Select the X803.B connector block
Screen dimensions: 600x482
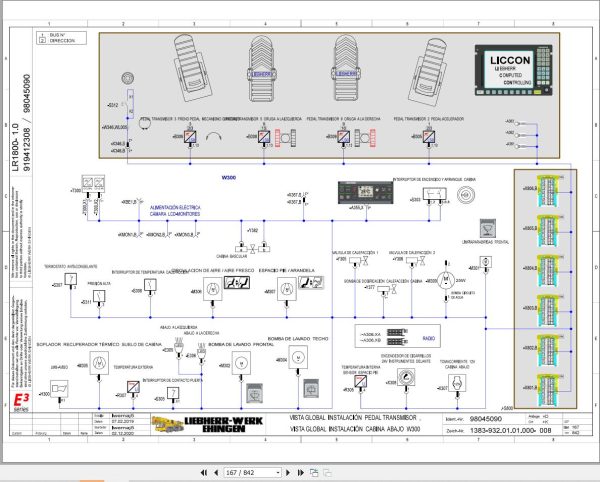point(548,310)
